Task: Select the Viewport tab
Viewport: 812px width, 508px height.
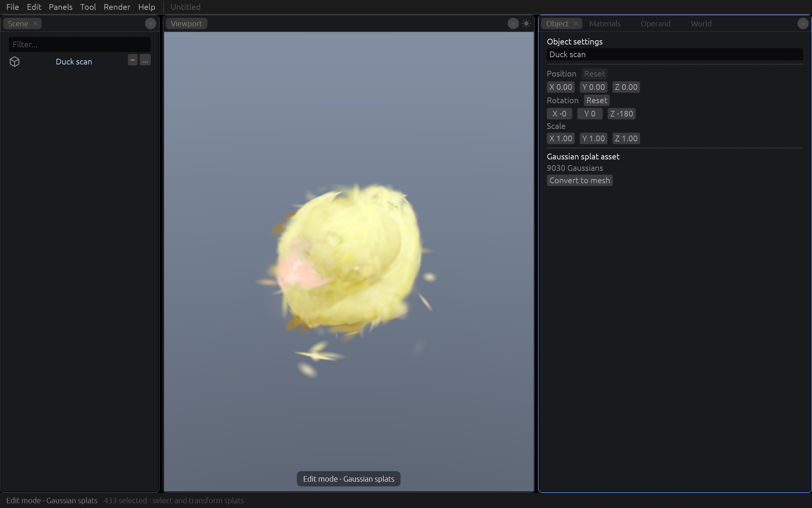Action: pos(186,23)
